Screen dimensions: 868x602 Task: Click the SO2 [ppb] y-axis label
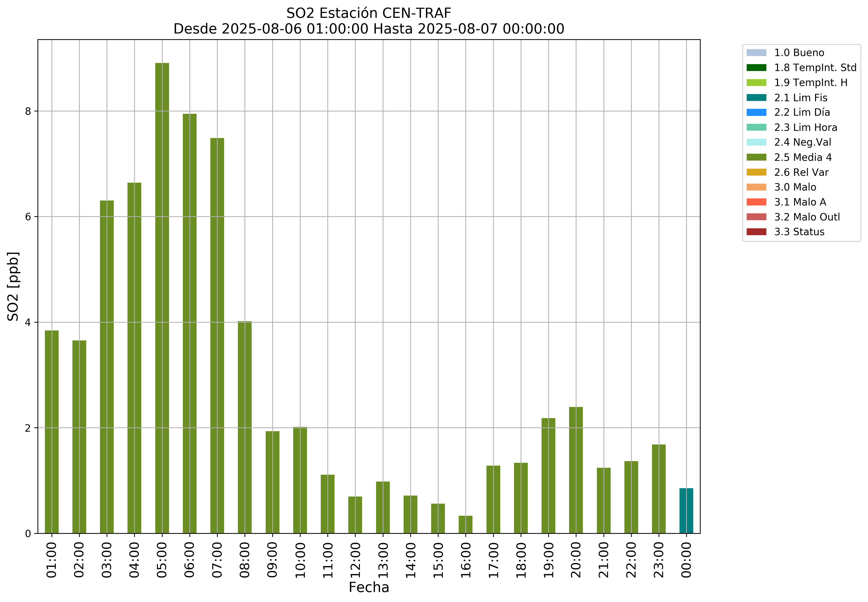(x=13, y=286)
